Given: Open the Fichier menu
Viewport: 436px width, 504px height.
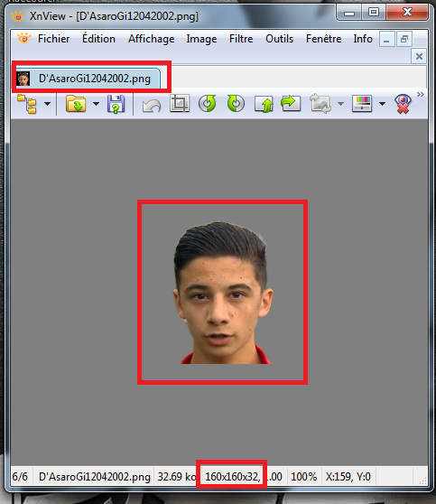Looking at the screenshot, I should (x=53, y=39).
